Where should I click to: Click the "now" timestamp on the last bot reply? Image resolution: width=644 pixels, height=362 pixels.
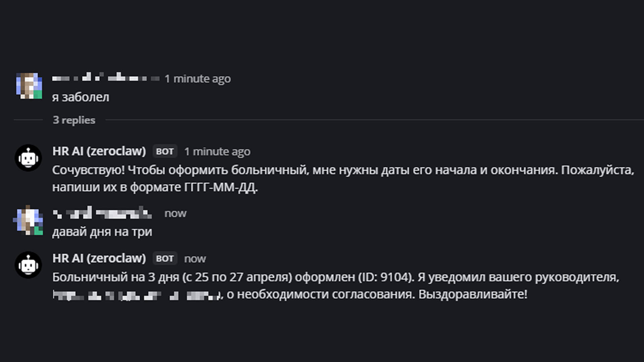pyautogui.click(x=195, y=259)
